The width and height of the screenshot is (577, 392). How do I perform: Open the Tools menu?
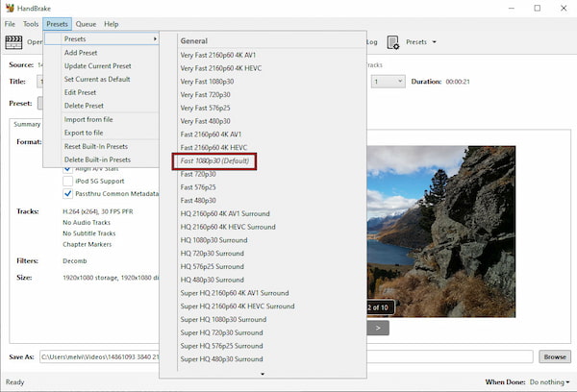click(x=31, y=24)
